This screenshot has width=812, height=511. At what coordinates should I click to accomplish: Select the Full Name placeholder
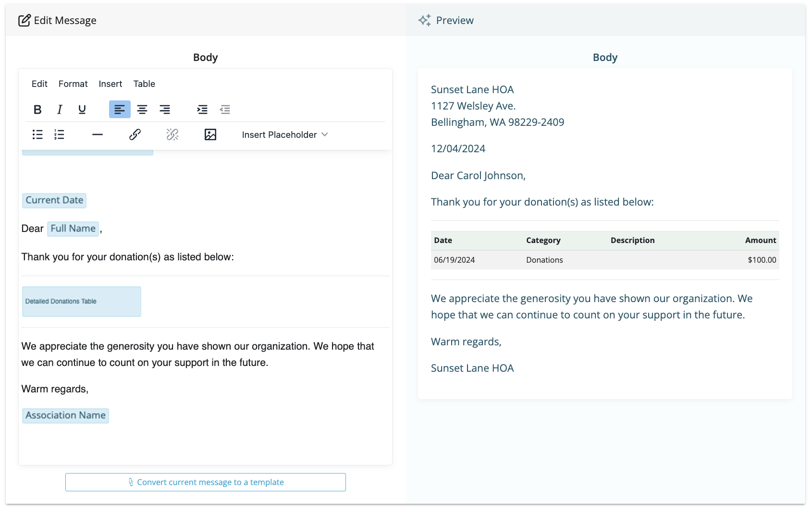click(73, 229)
